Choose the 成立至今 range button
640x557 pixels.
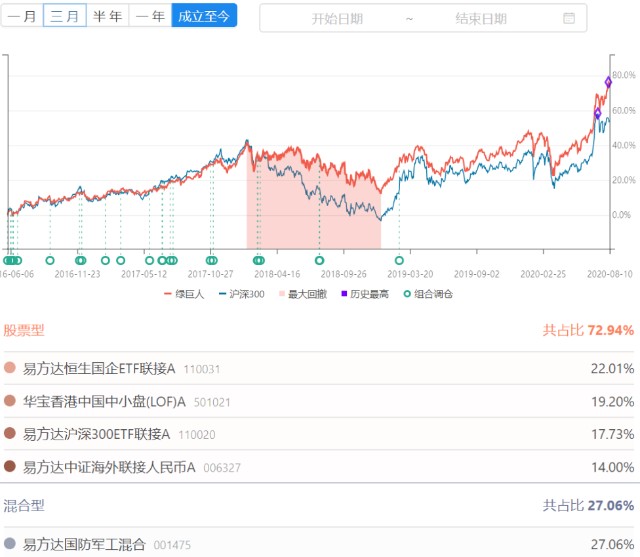pyautogui.click(x=204, y=16)
